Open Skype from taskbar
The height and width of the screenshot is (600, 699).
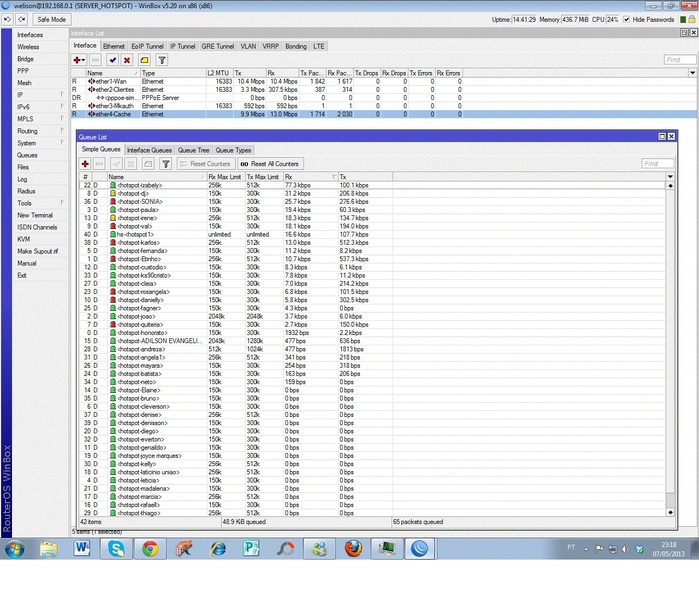[x=116, y=549]
